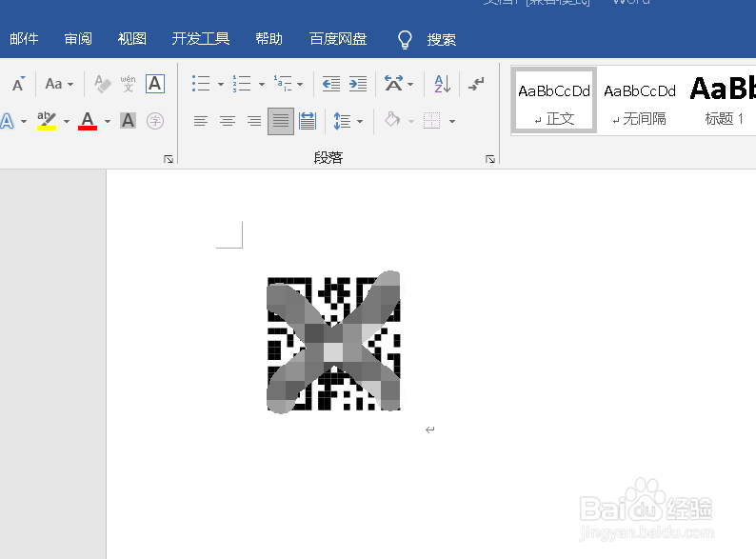Open the 百度网盘 tab
The height and width of the screenshot is (559, 756).
click(x=338, y=39)
